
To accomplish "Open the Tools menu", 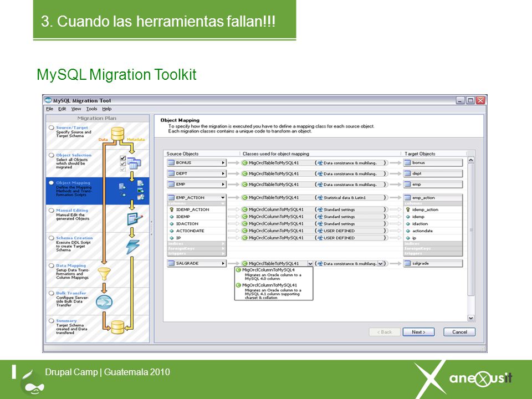I will click(91, 109).
